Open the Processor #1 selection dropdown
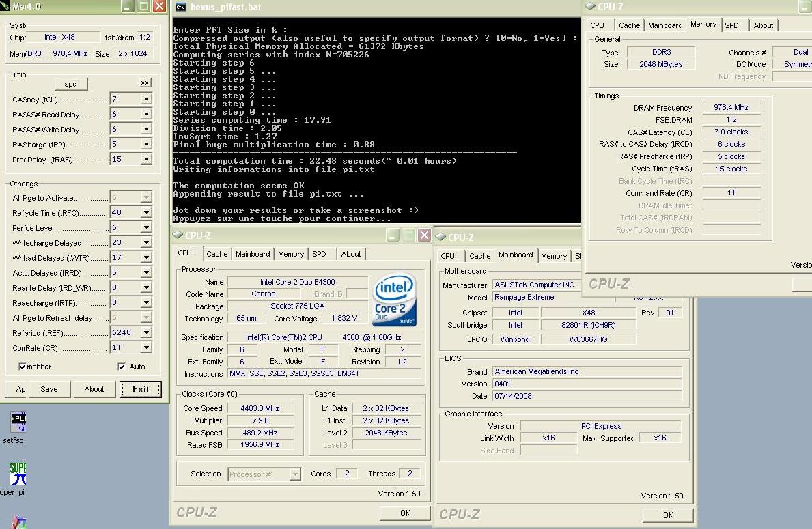 click(295, 474)
